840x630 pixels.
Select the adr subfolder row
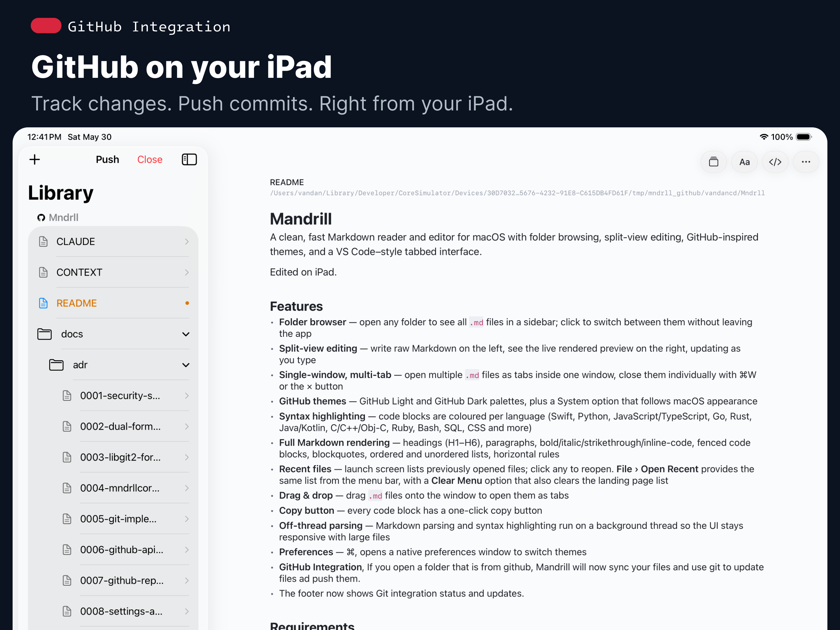(x=113, y=365)
